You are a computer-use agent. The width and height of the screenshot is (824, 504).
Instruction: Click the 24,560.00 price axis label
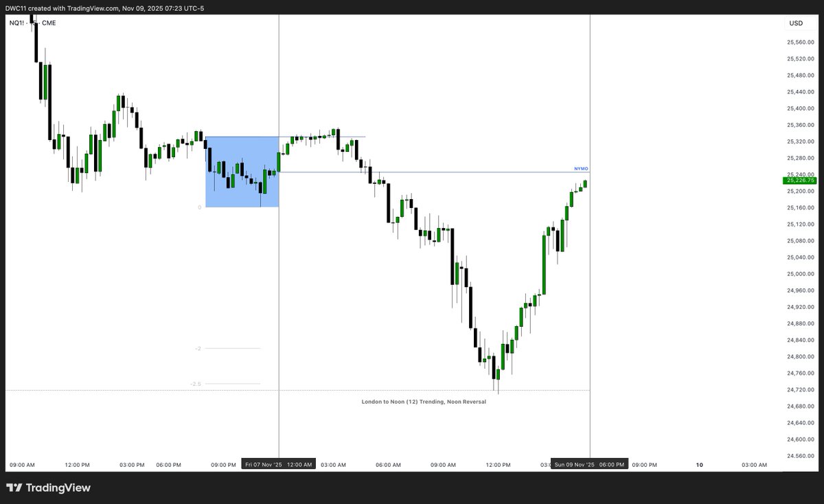(x=801, y=456)
